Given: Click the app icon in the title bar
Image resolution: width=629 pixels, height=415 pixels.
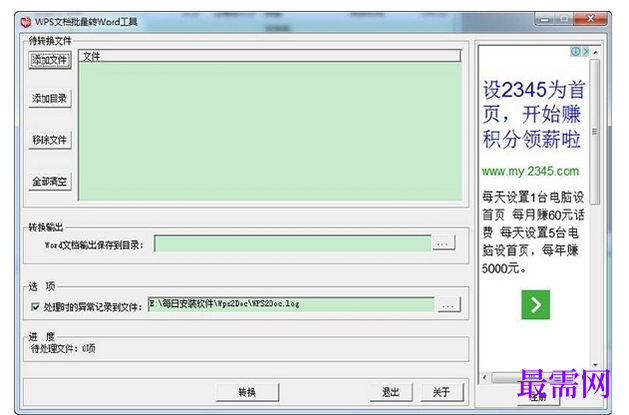Looking at the screenshot, I should (26, 22).
